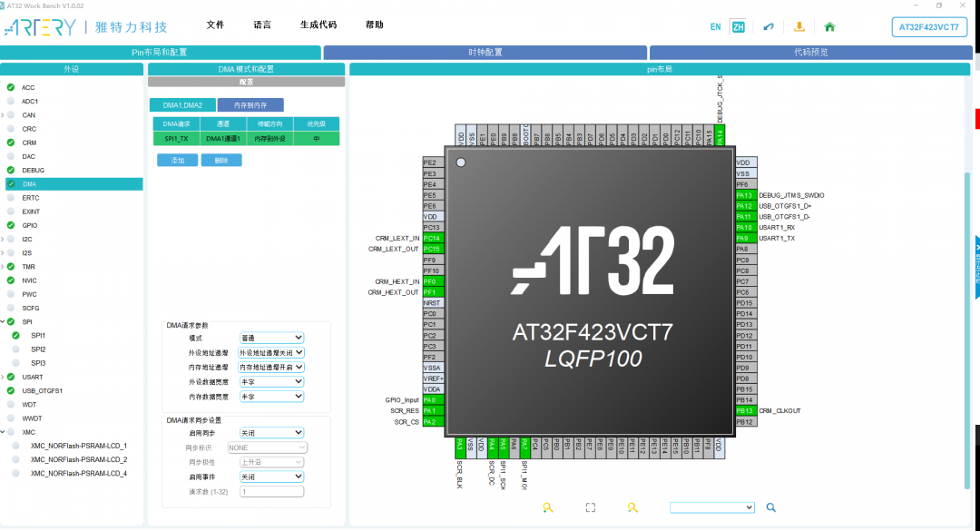
Task: Click the blue search magnifier icon
Action: [770, 507]
